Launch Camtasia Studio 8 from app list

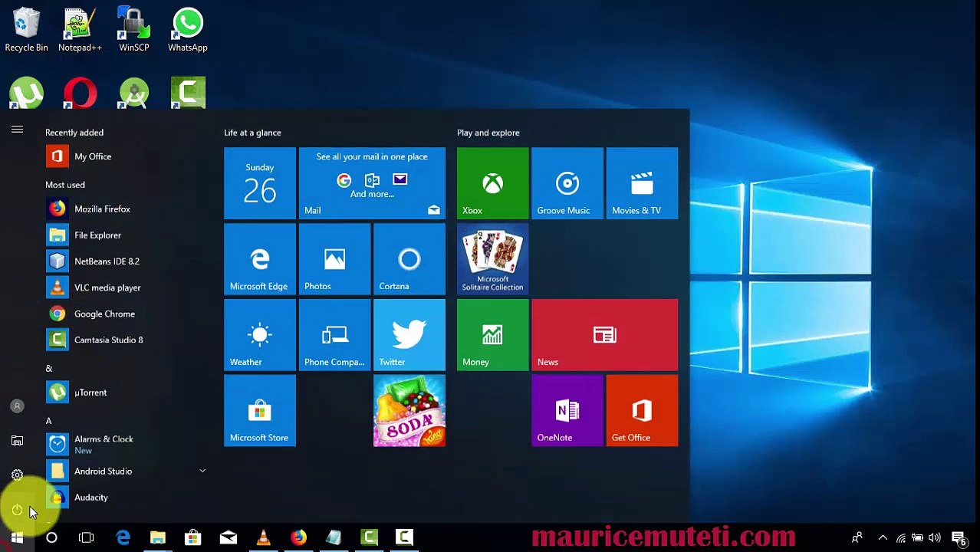pyautogui.click(x=123, y=340)
